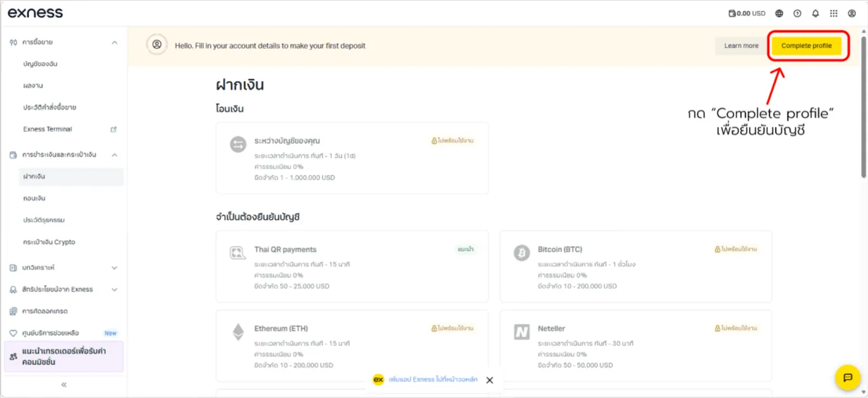Click the heart icon for ศูนย์บริการช่วยเหลือ
Image resolution: width=868 pixels, height=398 pixels.
pyautogui.click(x=13, y=333)
